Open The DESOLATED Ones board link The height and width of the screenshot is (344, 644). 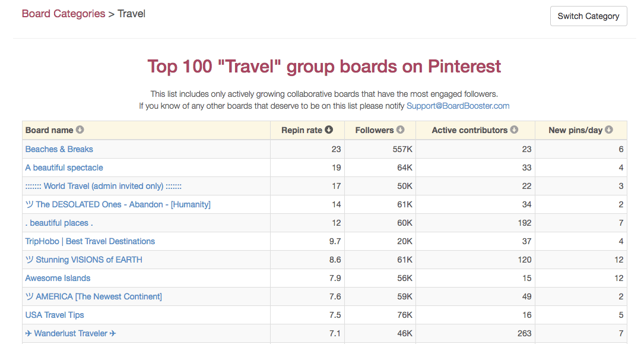click(118, 204)
